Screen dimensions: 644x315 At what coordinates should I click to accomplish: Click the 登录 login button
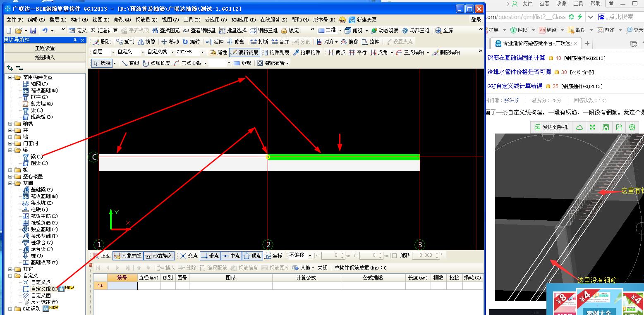click(476, 20)
